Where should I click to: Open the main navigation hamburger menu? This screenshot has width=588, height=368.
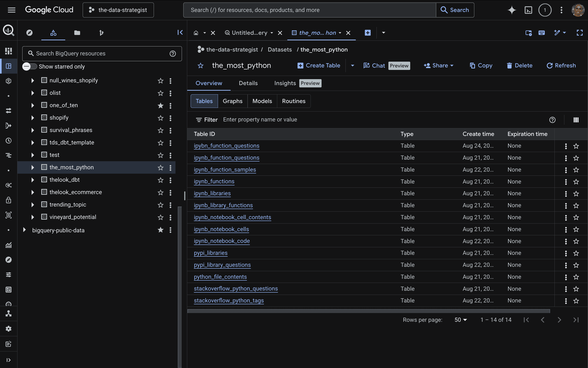[11, 10]
